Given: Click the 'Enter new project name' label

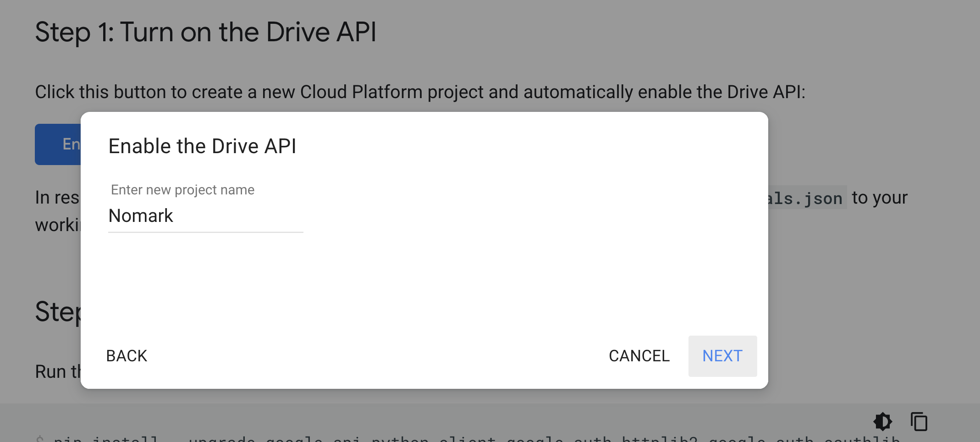Looking at the screenshot, I should click(x=182, y=190).
